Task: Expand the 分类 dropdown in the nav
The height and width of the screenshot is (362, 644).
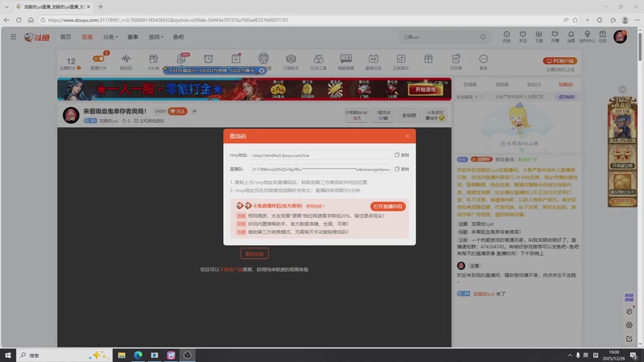Action: tap(110, 37)
